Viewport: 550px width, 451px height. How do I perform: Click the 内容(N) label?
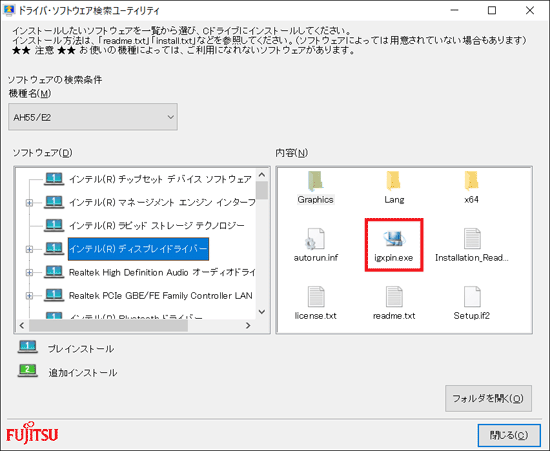291,153
